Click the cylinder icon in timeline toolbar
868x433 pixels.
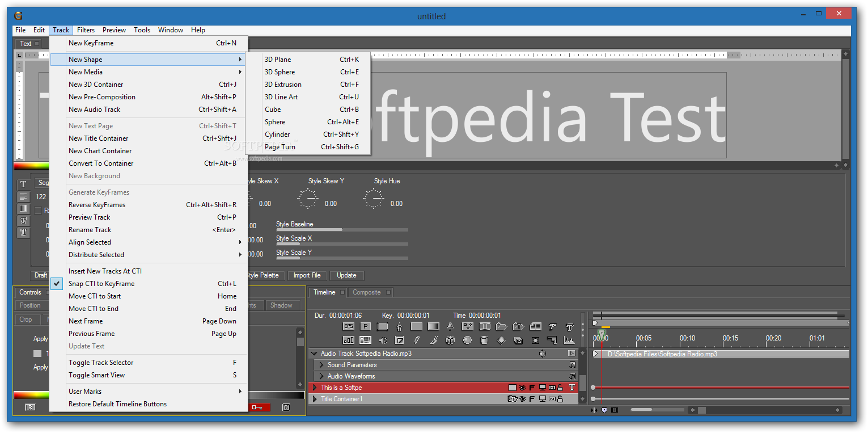coord(485,340)
